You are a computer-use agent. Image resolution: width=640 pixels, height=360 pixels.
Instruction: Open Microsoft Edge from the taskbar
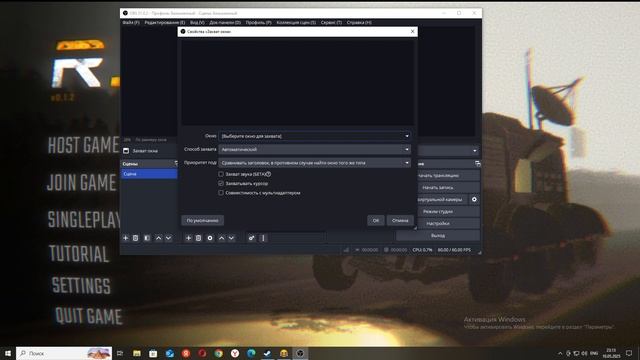tap(251, 353)
